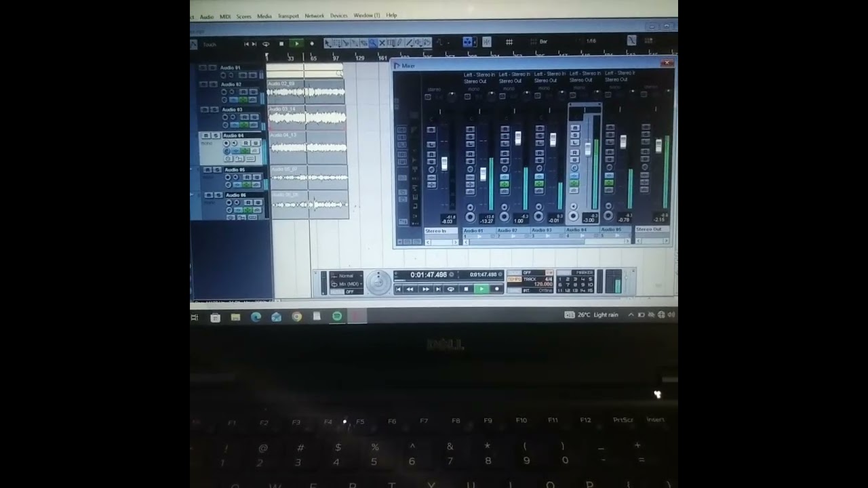The image size is (868, 488).
Task: Click the Audio 04 mixer channel name
Action: tap(583, 230)
